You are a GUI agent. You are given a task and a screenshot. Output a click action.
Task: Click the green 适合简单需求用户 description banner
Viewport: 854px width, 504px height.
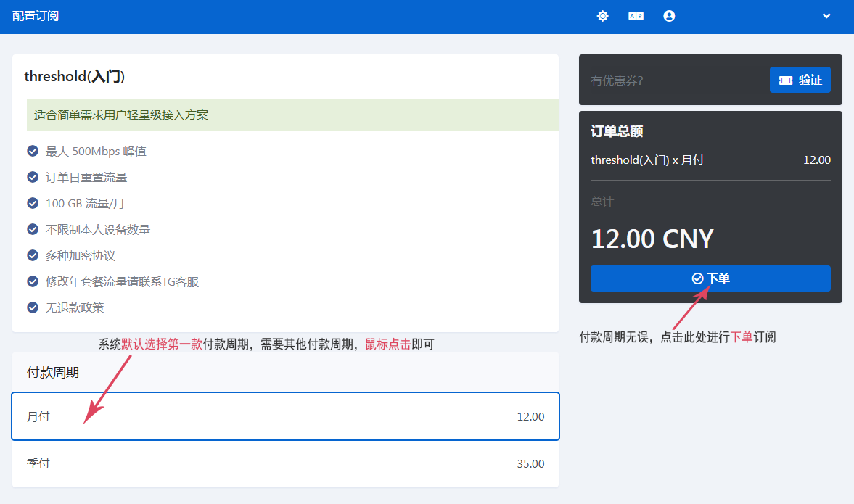pyautogui.click(x=292, y=115)
